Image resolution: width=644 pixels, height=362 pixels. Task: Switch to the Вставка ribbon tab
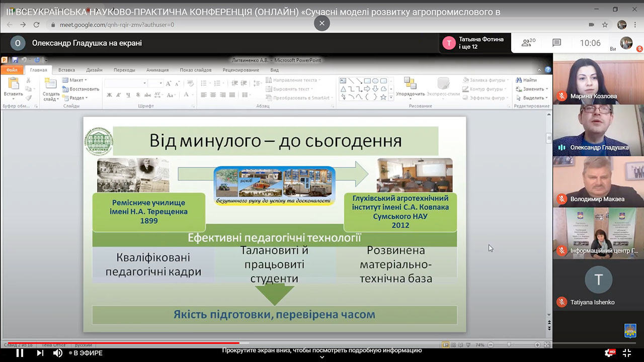tap(66, 70)
